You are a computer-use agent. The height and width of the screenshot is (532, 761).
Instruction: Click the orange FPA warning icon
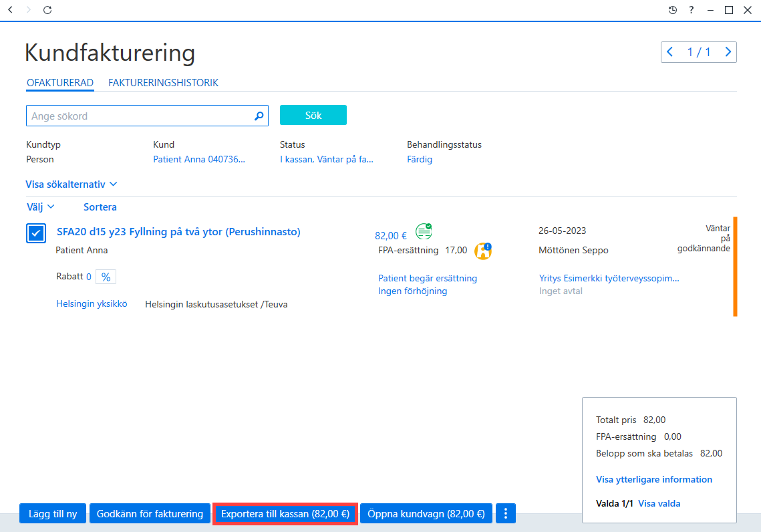point(483,251)
